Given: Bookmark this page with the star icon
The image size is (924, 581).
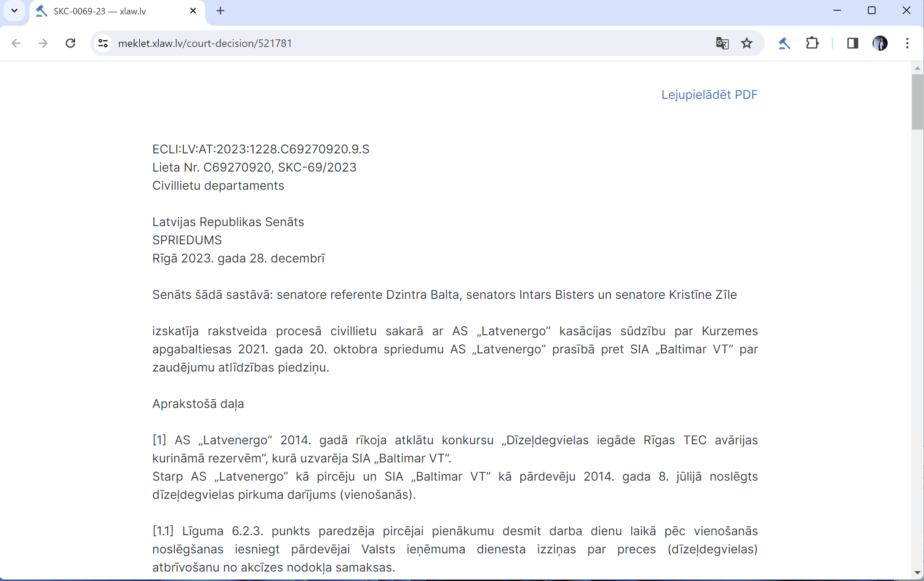Looking at the screenshot, I should tap(746, 43).
